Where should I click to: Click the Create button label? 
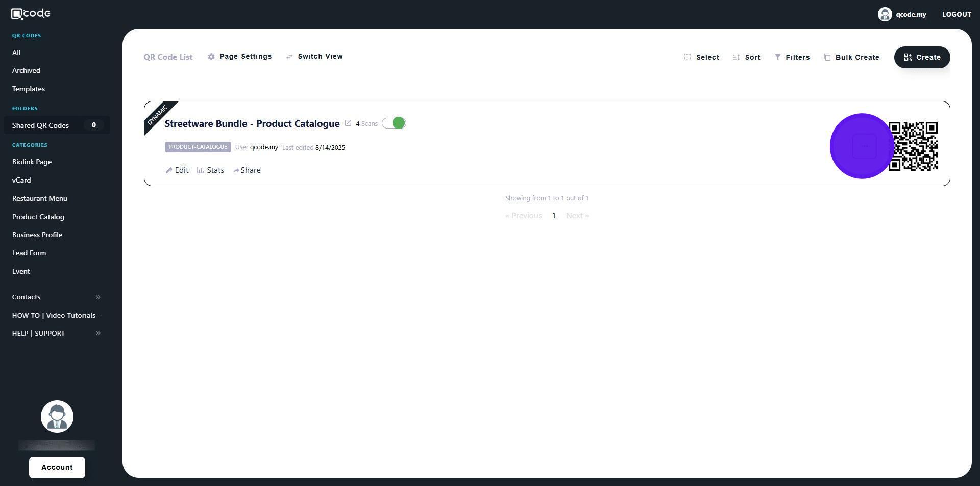coord(928,57)
